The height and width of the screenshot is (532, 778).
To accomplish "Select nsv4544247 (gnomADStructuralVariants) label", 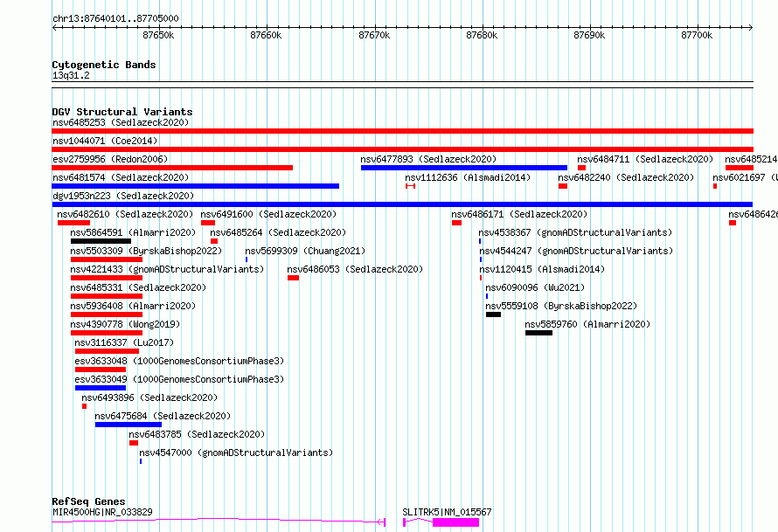I will (576, 251).
